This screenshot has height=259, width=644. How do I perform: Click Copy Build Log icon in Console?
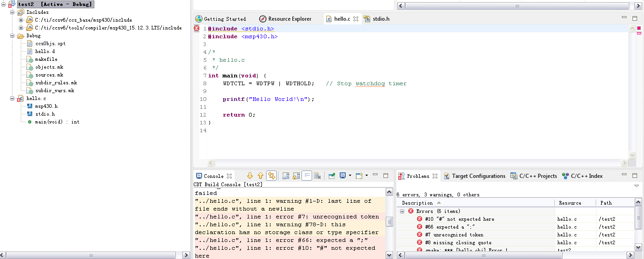pos(285,176)
